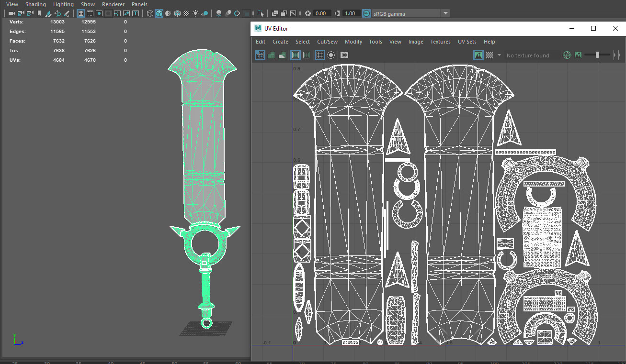Select the shaded UVs display icon
Screen dimensions: 626x364
272,55
